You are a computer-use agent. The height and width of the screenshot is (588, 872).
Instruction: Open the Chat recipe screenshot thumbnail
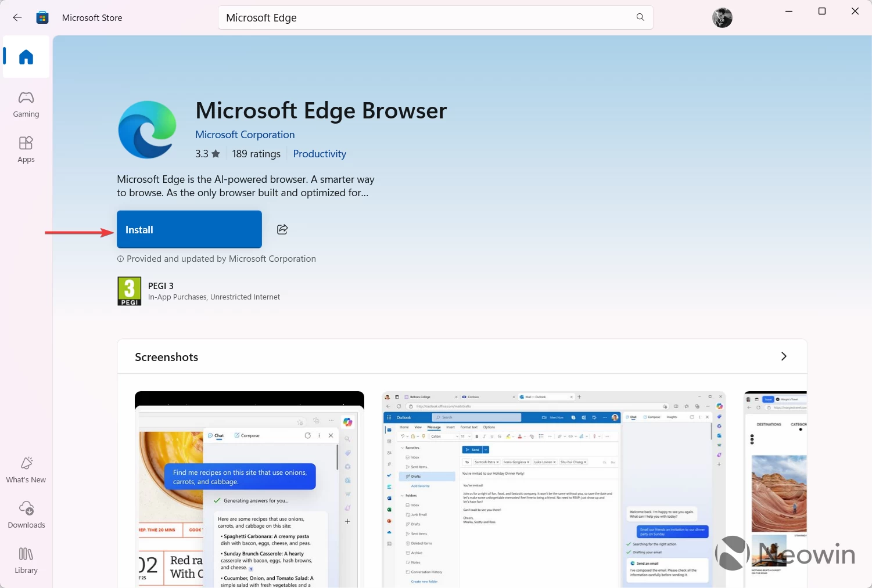click(249, 489)
